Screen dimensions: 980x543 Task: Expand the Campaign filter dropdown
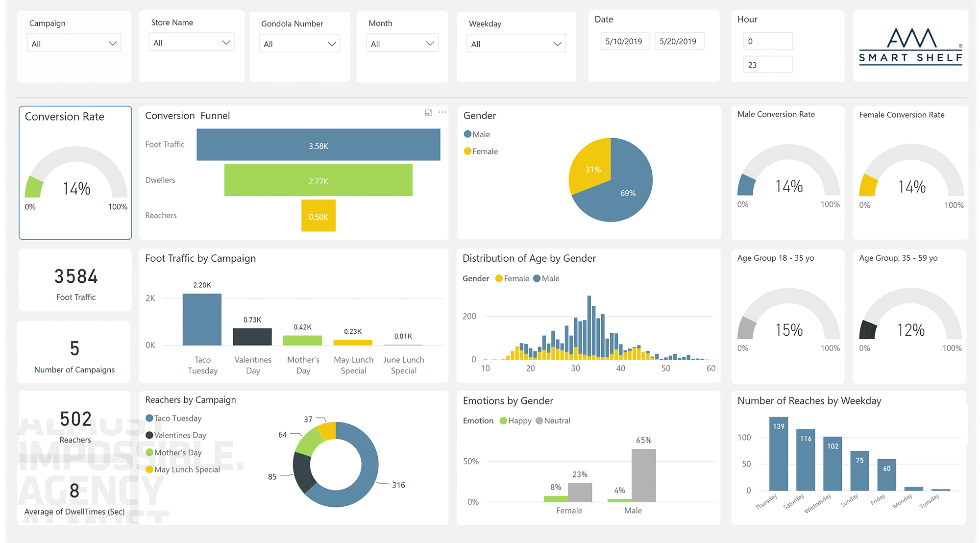(114, 43)
